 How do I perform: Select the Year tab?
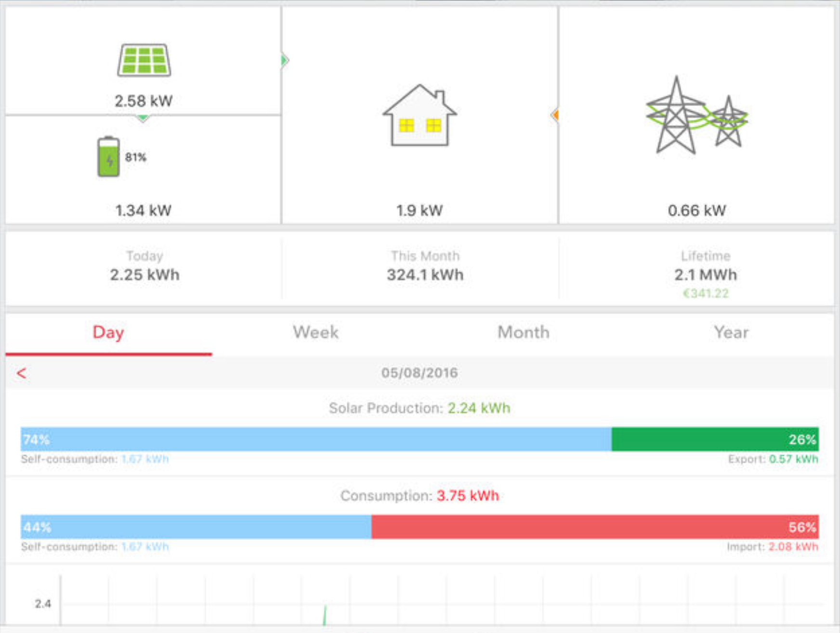point(731,332)
